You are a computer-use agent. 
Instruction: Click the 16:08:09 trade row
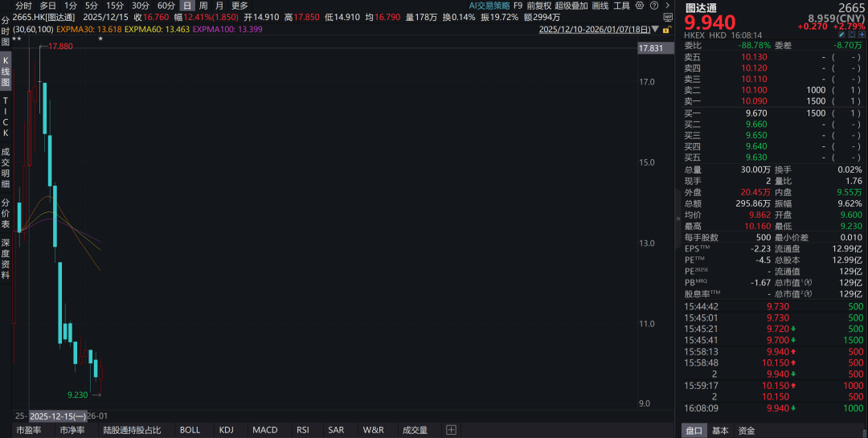tap(773, 408)
